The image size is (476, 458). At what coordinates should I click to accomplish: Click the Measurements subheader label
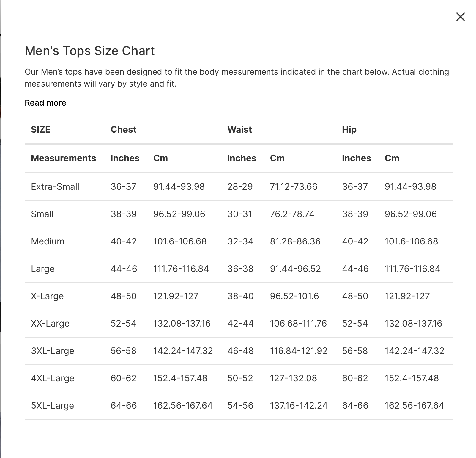click(63, 158)
